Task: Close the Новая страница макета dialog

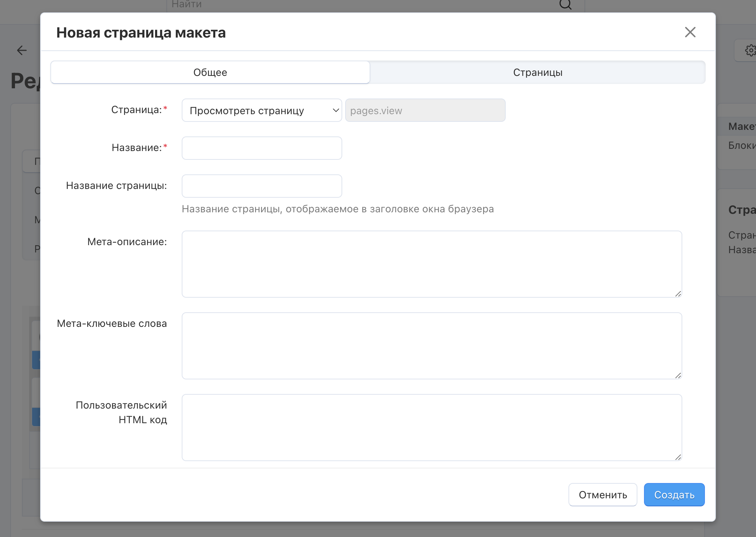Action: click(x=690, y=32)
